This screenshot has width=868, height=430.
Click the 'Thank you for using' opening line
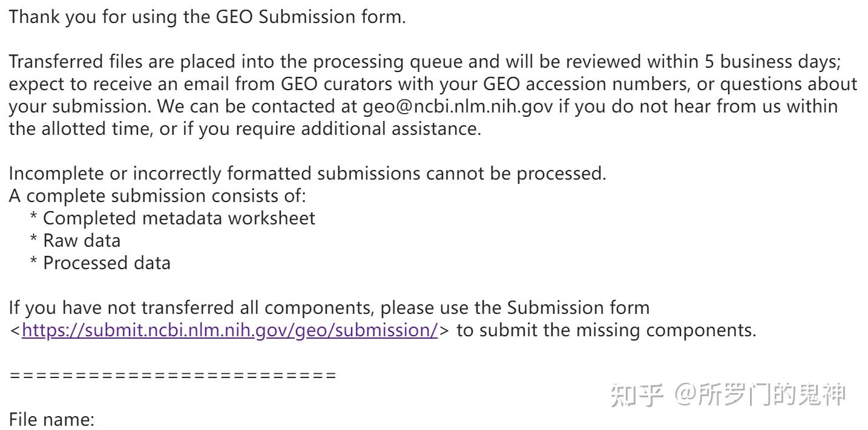coord(207,16)
